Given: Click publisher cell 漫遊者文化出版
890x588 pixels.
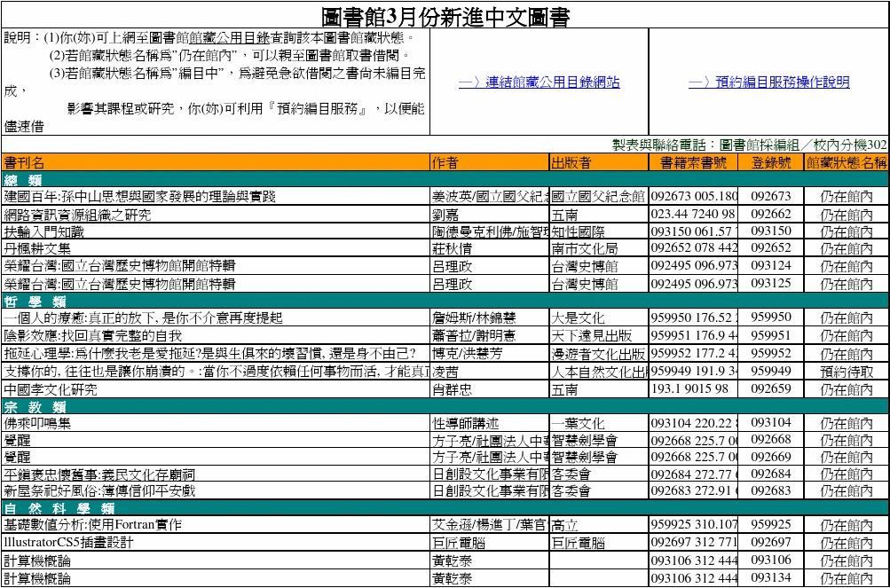Looking at the screenshot, I should tap(598, 354).
